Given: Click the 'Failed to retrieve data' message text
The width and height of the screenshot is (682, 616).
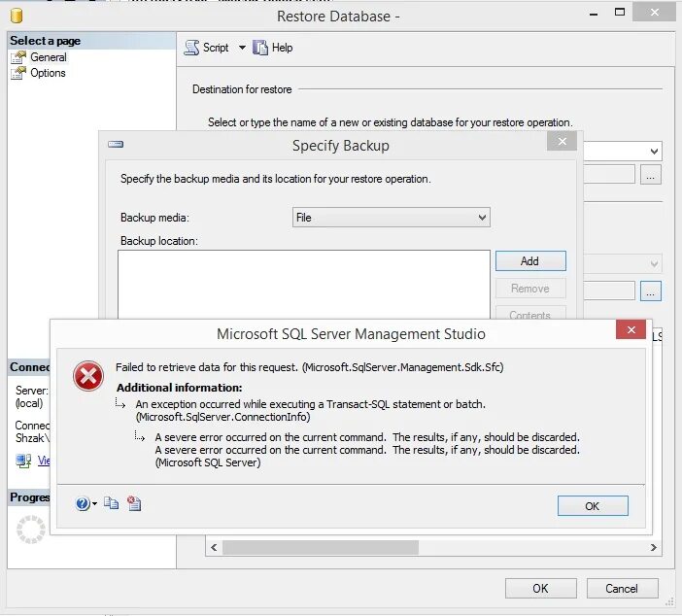Looking at the screenshot, I should tap(309, 367).
